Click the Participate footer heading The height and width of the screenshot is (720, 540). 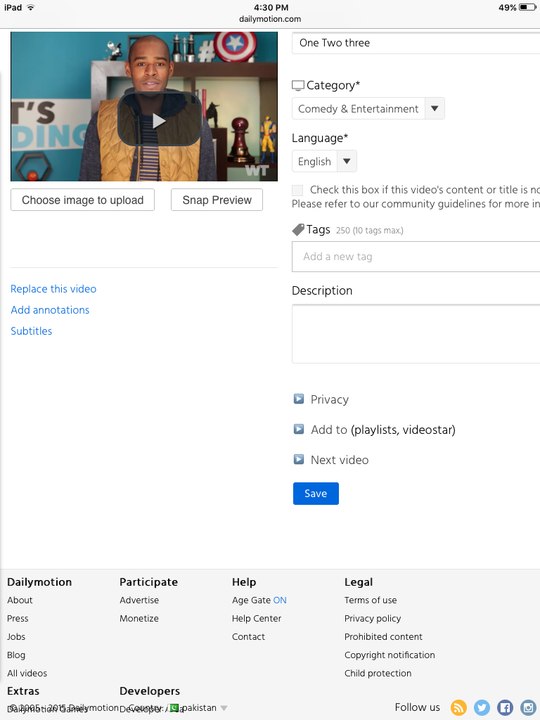tap(148, 582)
